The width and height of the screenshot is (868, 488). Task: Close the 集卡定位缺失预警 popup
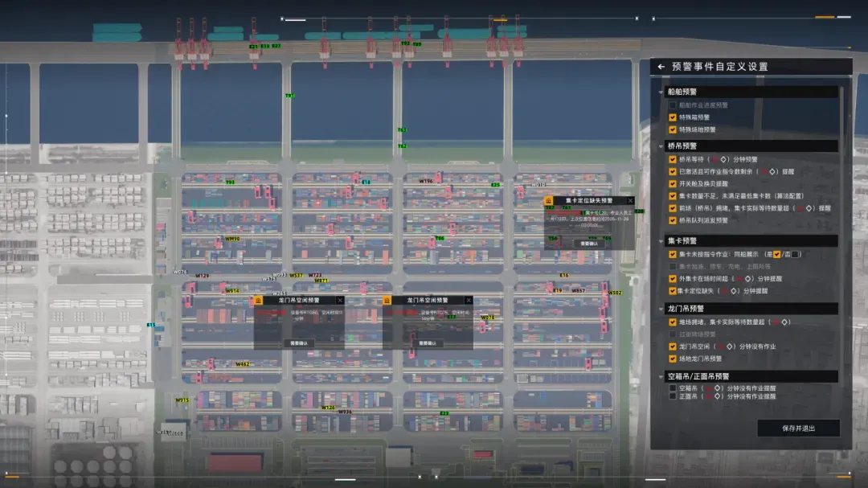[630, 200]
